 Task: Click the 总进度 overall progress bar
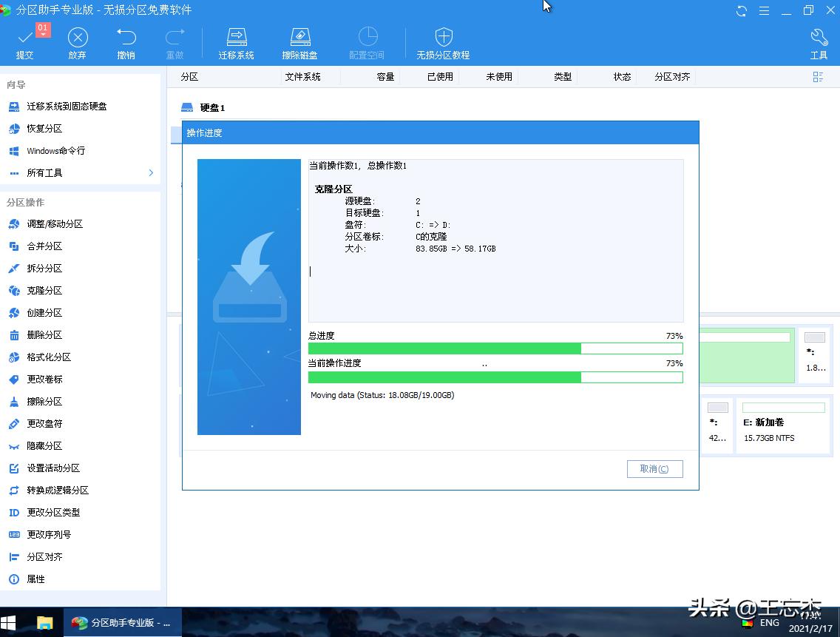pyautogui.click(x=495, y=348)
